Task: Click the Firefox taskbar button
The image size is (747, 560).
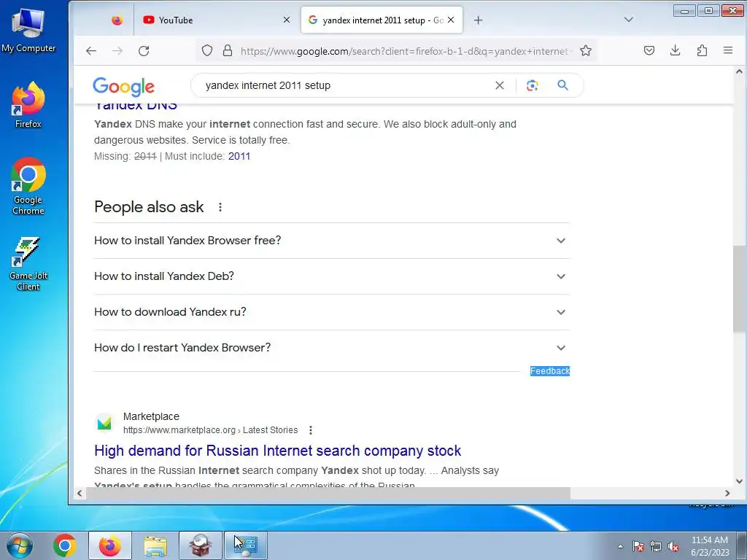Action: tap(110, 545)
